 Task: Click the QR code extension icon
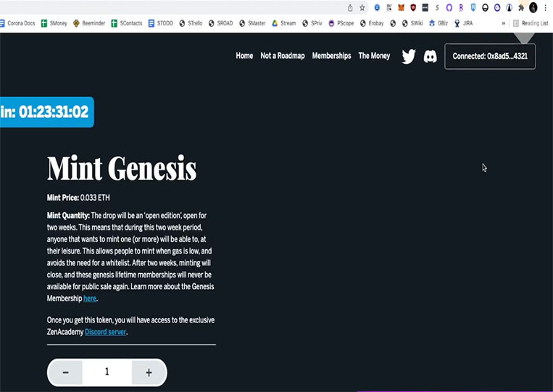click(x=389, y=7)
